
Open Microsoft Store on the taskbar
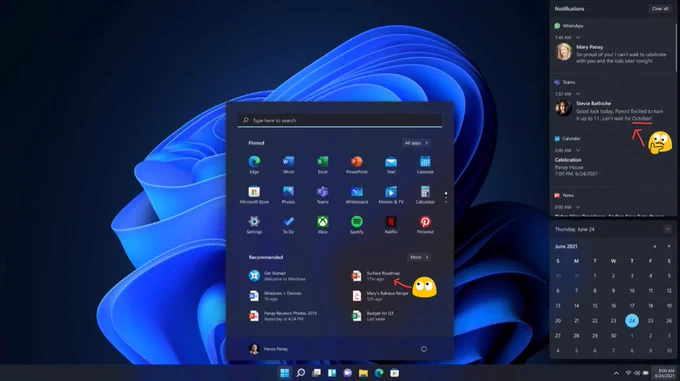(395, 373)
